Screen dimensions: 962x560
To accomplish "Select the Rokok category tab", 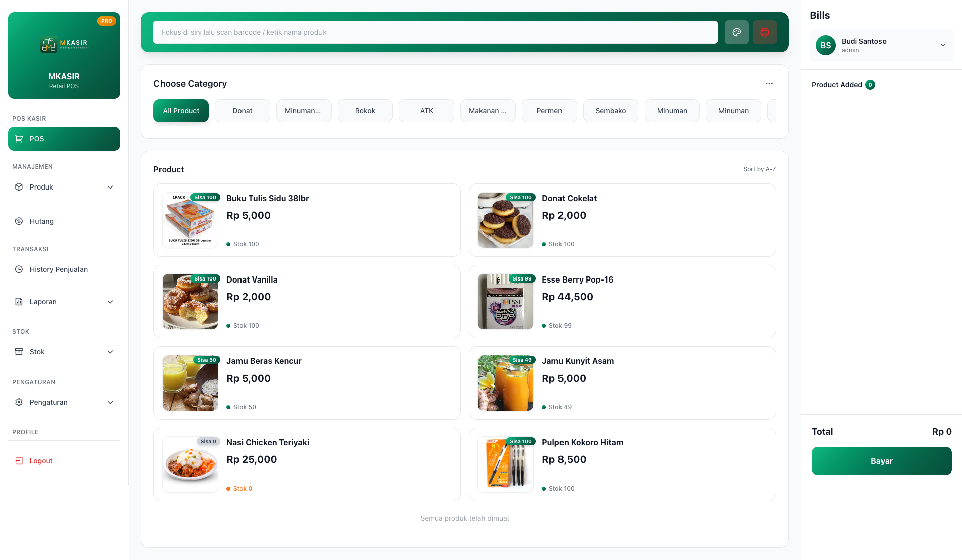I will 365,111.
